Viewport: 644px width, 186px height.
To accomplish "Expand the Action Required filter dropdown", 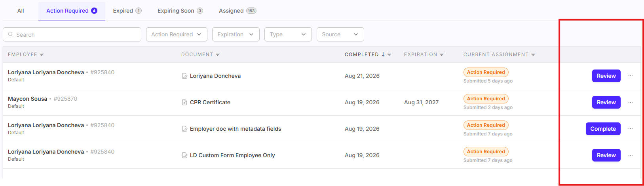I will click(x=177, y=34).
